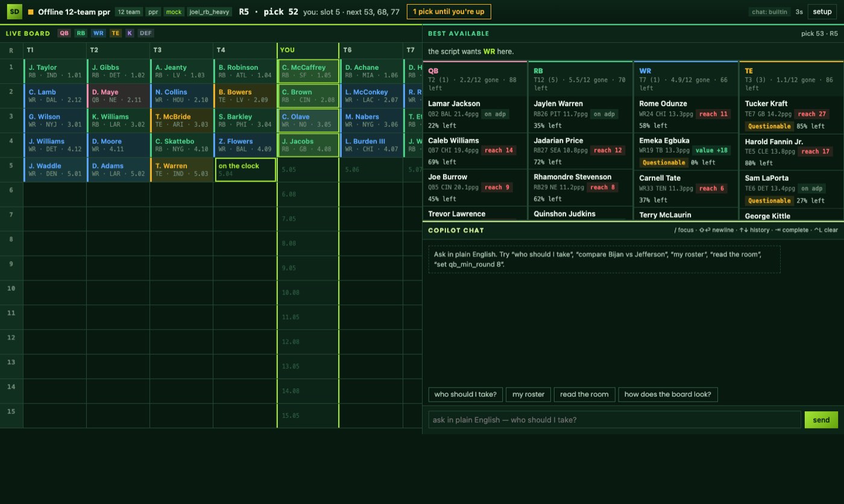Select Lamar Jackson in QB column

coord(474,115)
